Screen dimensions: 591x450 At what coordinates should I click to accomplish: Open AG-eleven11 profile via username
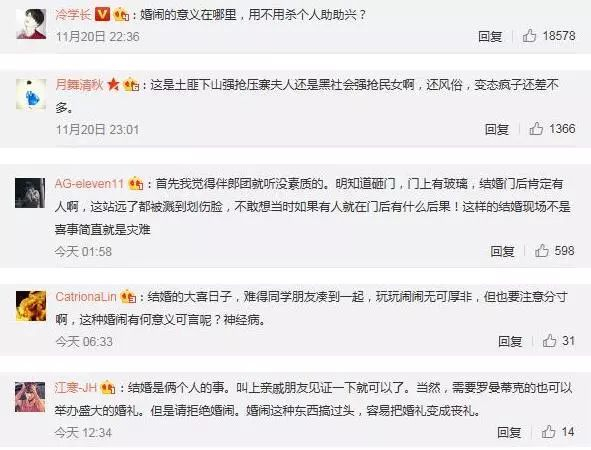tap(89, 184)
